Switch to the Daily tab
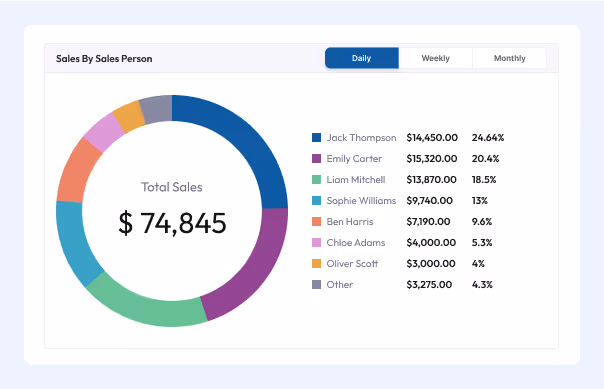Image resolution: width=604 pixels, height=389 pixels. pyautogui.click(x=361, y=58)
